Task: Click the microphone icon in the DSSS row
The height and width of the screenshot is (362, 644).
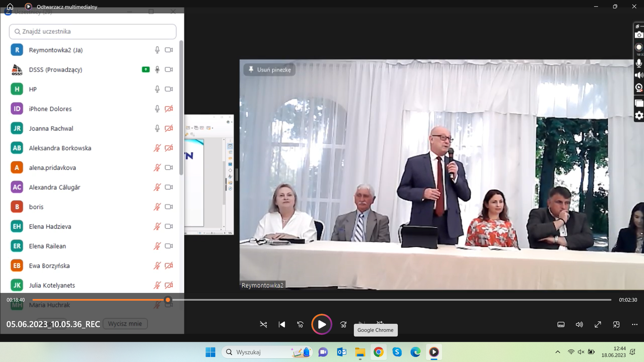Action: click(x=157, y=69)
